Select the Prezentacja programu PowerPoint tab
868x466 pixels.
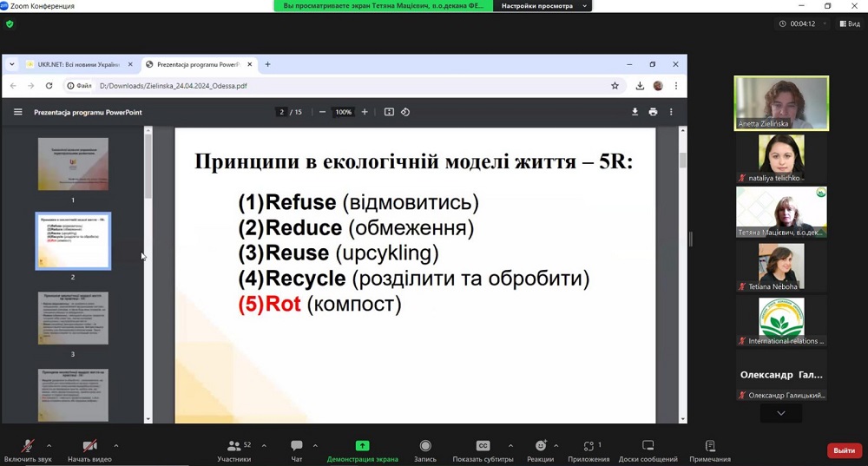point(198,64)
